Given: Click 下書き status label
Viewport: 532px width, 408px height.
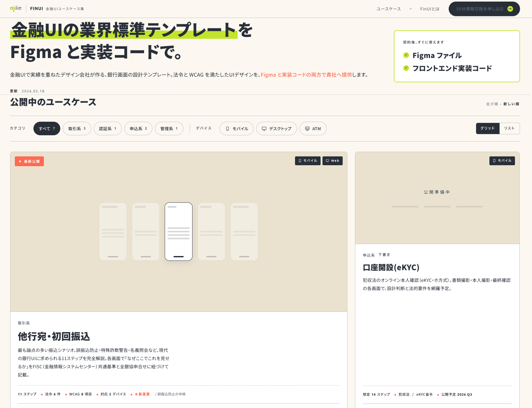Looking at the screenshot, I should tap(384, 255).
